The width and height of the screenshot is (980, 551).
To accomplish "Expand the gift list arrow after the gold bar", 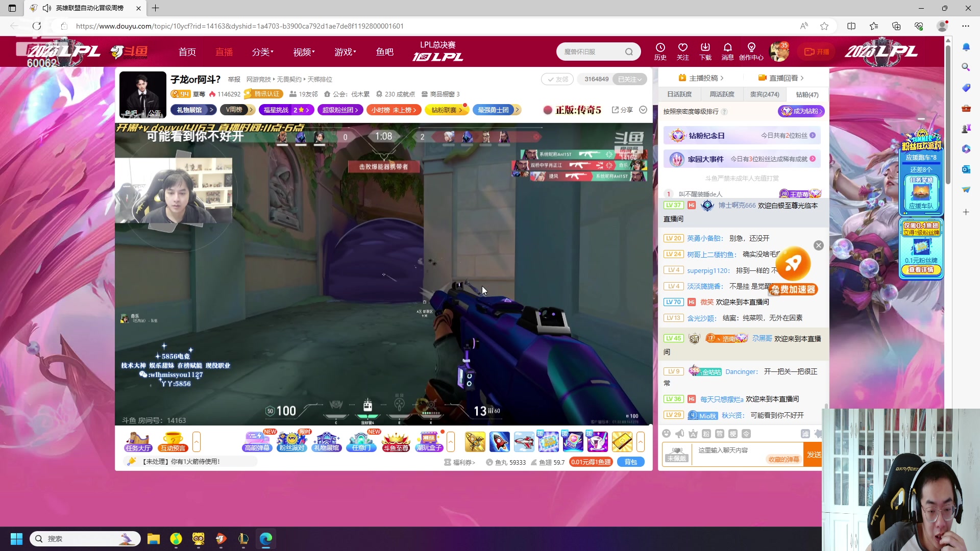I will point(641,442).
